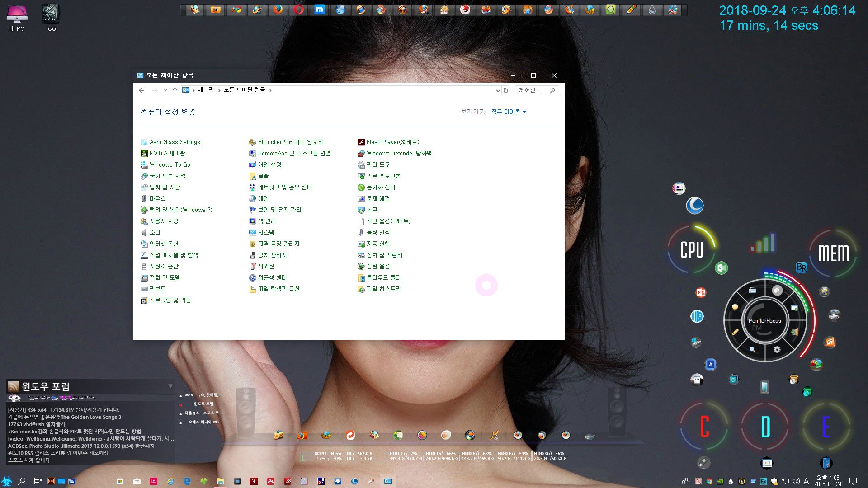The height and width of the screenshot is (488, 868).
Task: Click PointerFocus center of radial menu
Action: [765, 321]
